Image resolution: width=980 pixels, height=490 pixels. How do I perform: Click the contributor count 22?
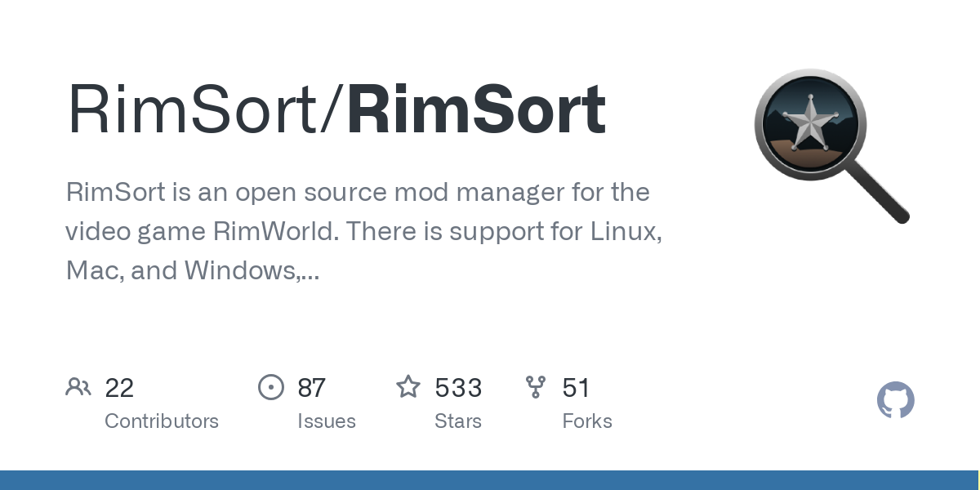pyautogui.click(x=119, y=388)
